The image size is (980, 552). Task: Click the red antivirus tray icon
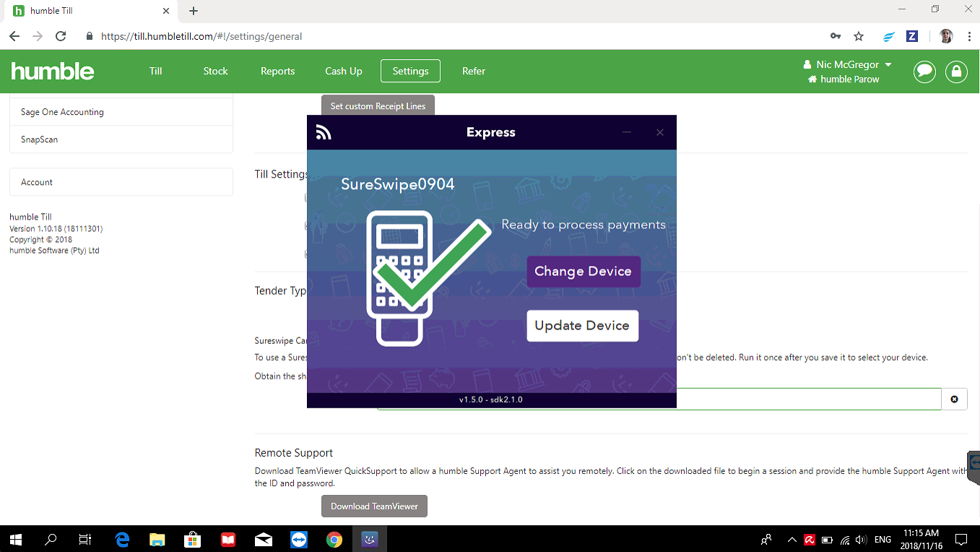[810, 539]
